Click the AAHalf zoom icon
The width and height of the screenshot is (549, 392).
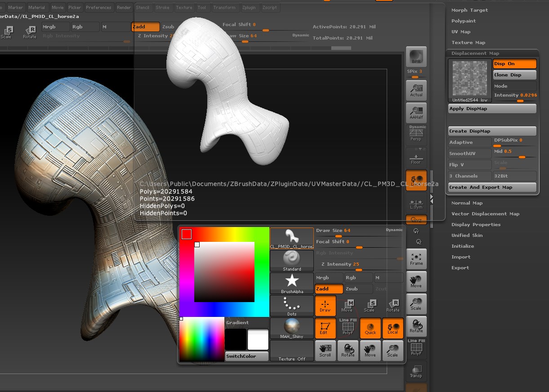coord(416,112)
